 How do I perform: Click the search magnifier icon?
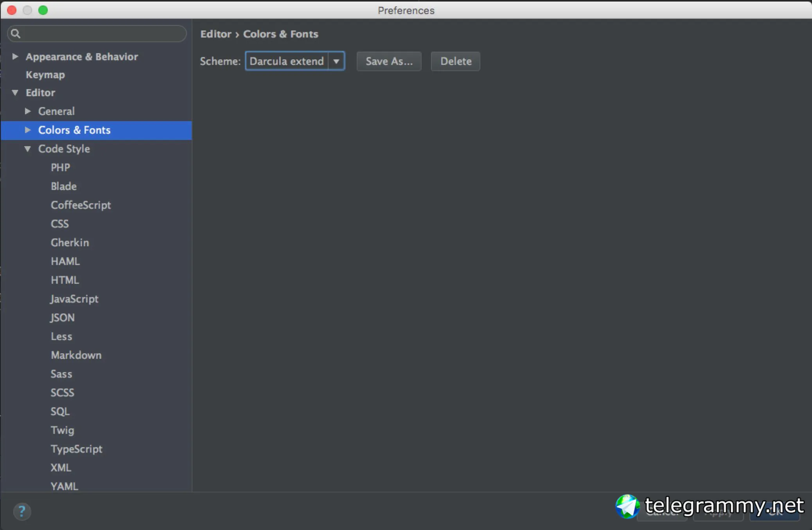click(16, 34)
